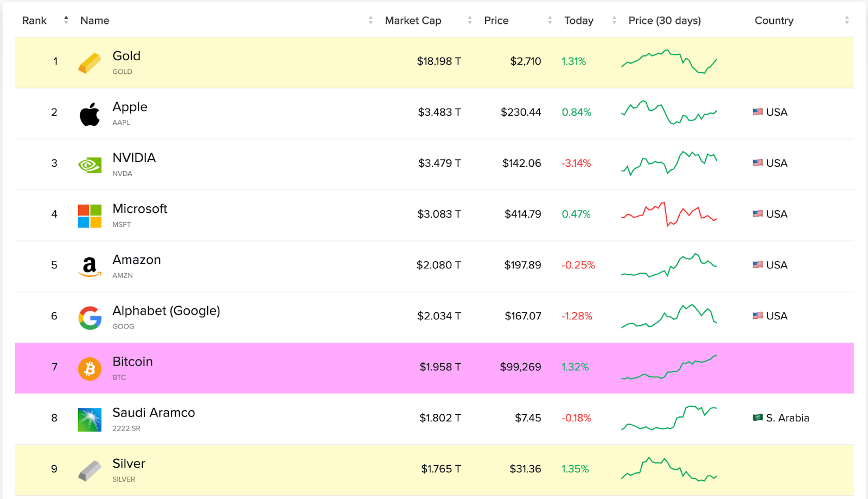Viewport: 868px width, 499px height.
Task: Click the Saudi Aramco logo icon
Action: coord(90,420)
